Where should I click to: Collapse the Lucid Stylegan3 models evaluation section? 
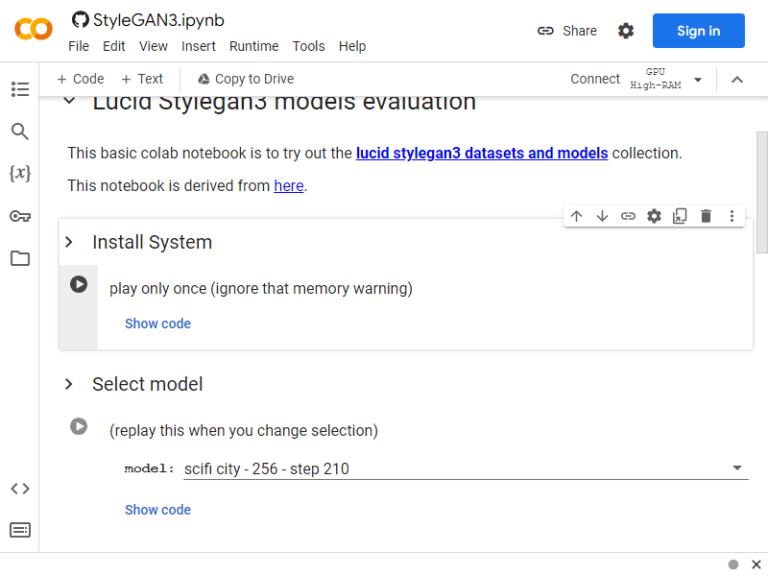(70, 101)
